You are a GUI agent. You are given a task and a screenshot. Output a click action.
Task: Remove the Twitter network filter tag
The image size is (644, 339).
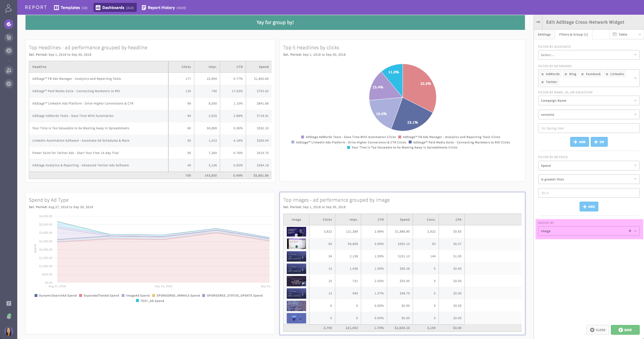point(543,82)
